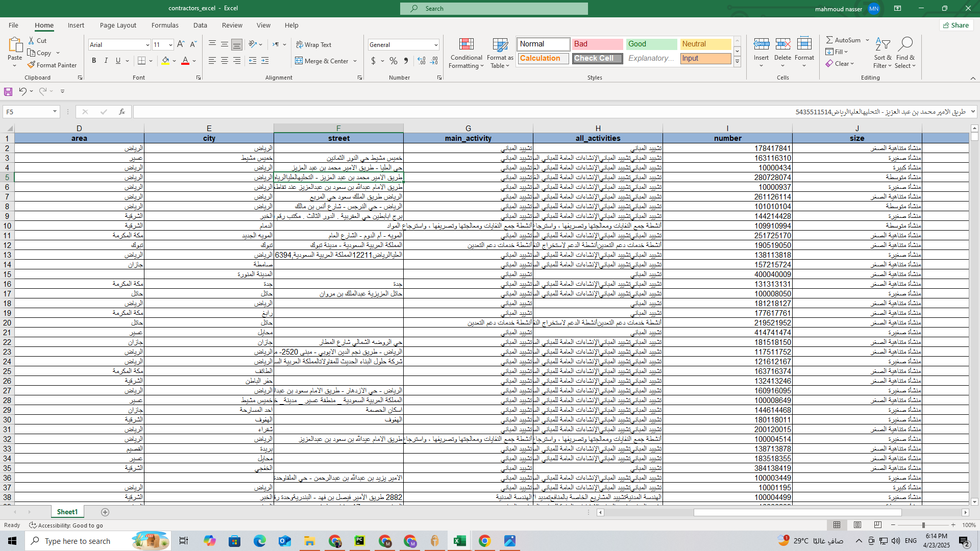Viewport: 980px width, 551px height.
Task: Switch to the Page Layout tab
Action: pos(118,25)
